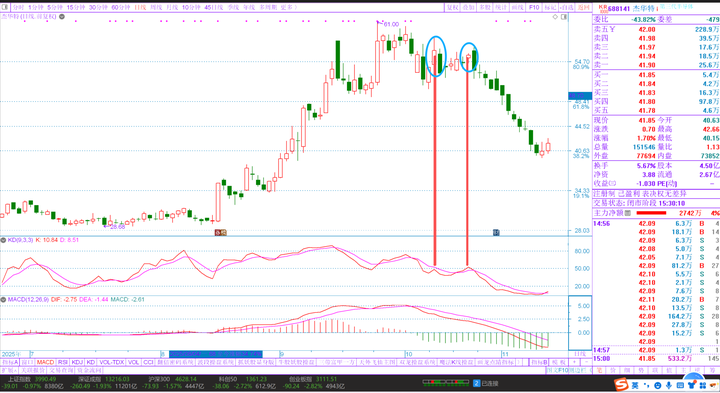The height and width of the screenshot is (393, 720).
Task: Click the 复权 adjustment button
Action: coord(453,7)
